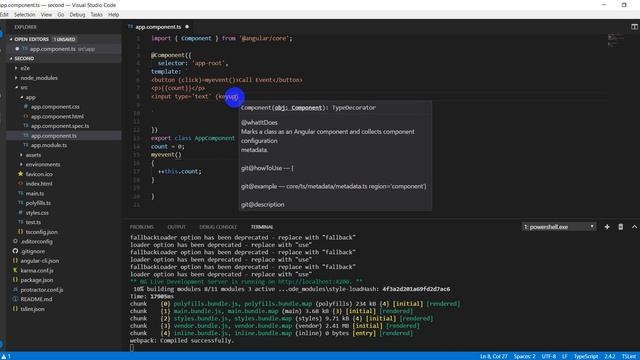Maximize the terminal panel with the chevron-up icon
The height and width of the screenshot is (360, 640).
(634, 227)
